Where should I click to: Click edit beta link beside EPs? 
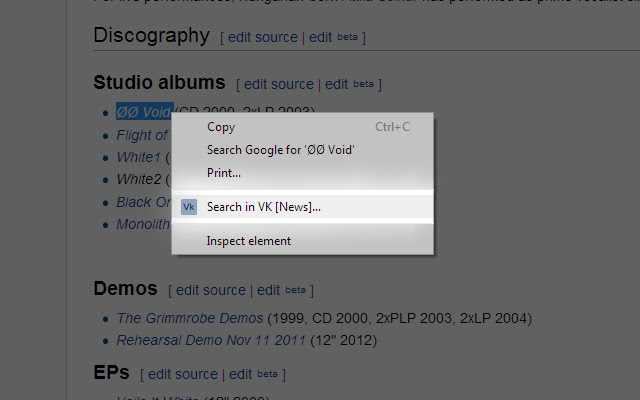tap(253, 374)
